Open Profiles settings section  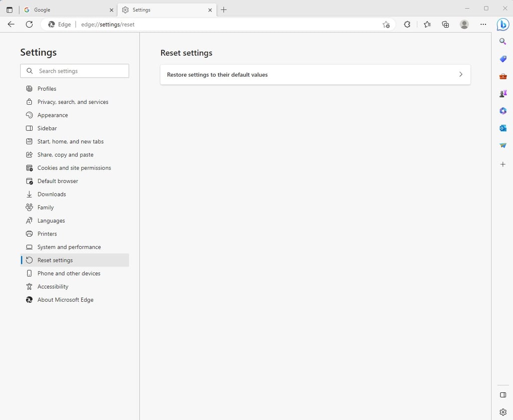pyautogui.click(x=75, y=89)
